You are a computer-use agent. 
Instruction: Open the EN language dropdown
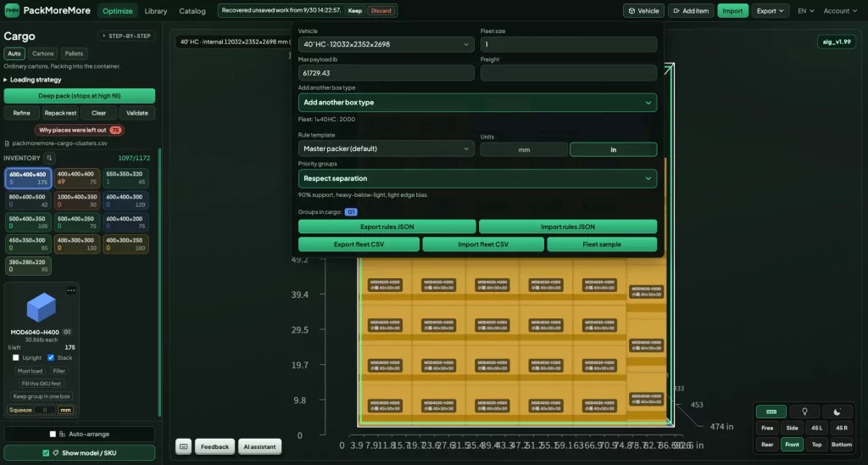tap(805, 10)
